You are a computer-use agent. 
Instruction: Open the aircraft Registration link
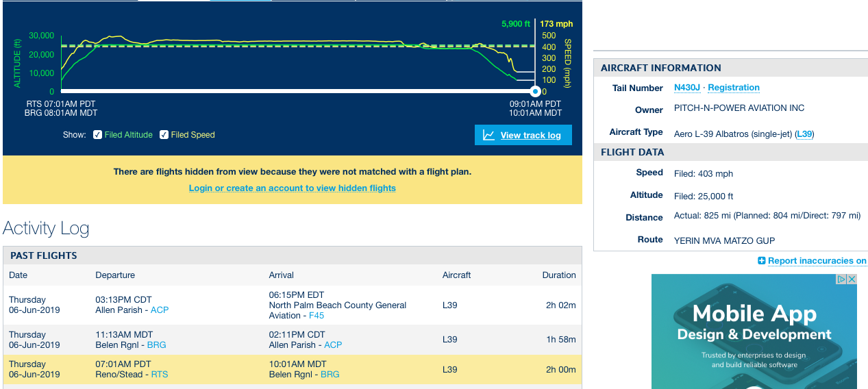733,88
